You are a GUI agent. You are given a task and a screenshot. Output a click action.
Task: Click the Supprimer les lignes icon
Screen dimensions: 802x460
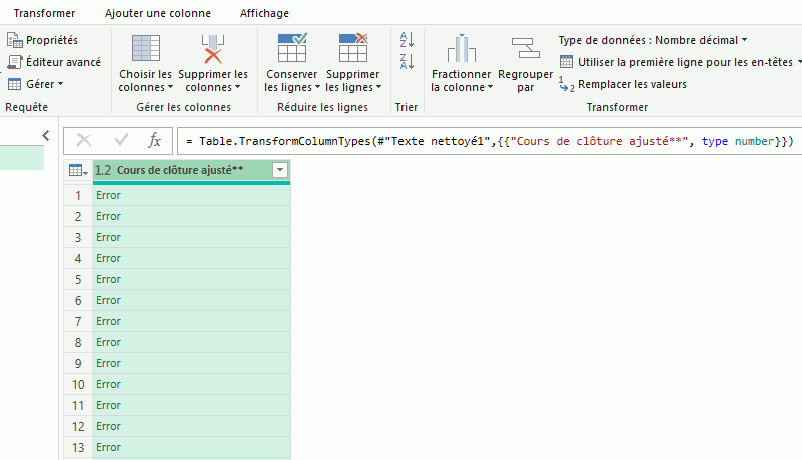[x=353, y=49]
